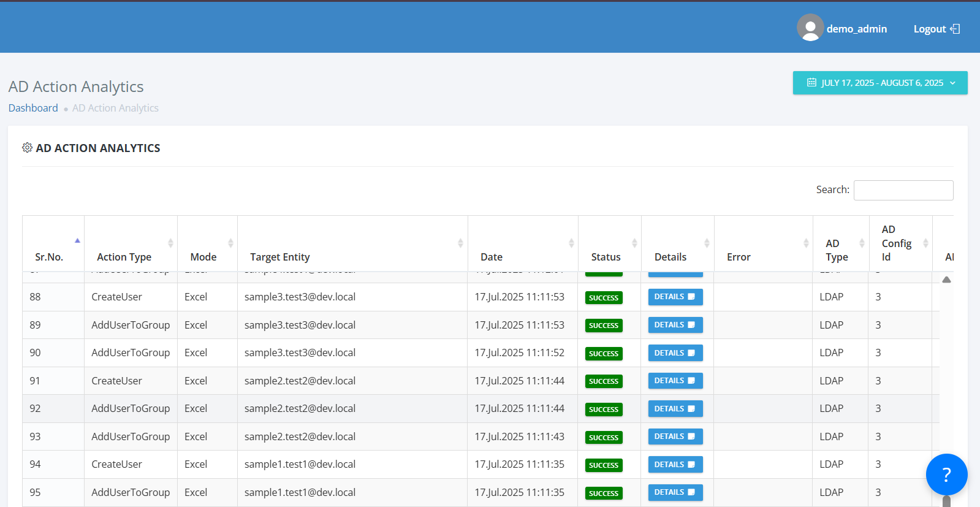Open the blue help question mark bubble

[946, 474]
